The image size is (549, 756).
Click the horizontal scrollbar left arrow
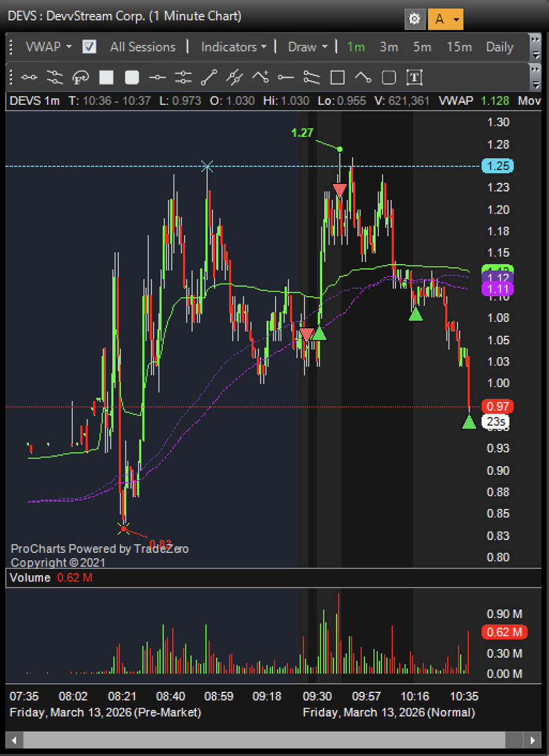pos(14,739)
